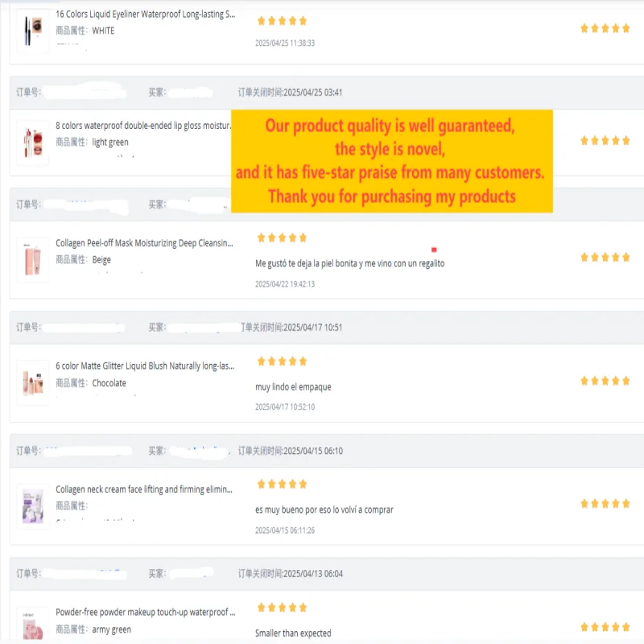This screenshot has height=644, width=644.
Task: Select the star rating above 'muy lindo el empaque'
Action: coord(282,361)
